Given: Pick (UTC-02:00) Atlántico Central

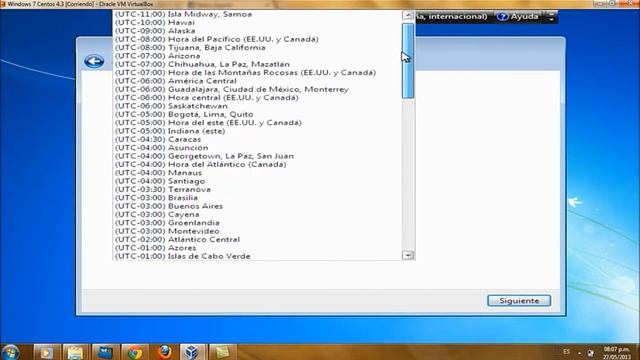Looking at the screenshot, I should 257,240.
